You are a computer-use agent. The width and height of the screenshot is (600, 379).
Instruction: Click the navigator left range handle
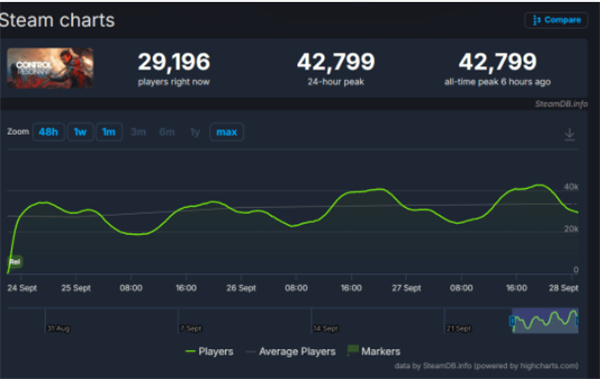pos(512,321)
